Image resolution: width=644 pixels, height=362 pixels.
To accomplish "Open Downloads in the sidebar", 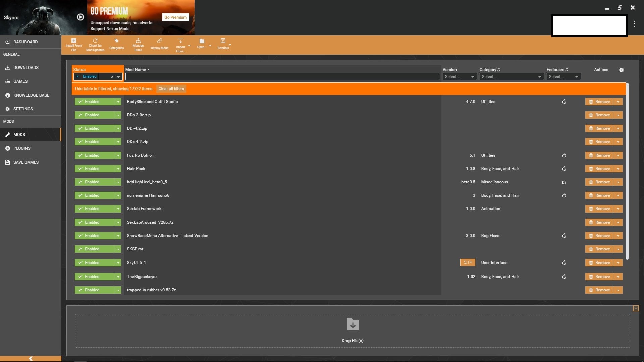I will click(x=31, y=68).
